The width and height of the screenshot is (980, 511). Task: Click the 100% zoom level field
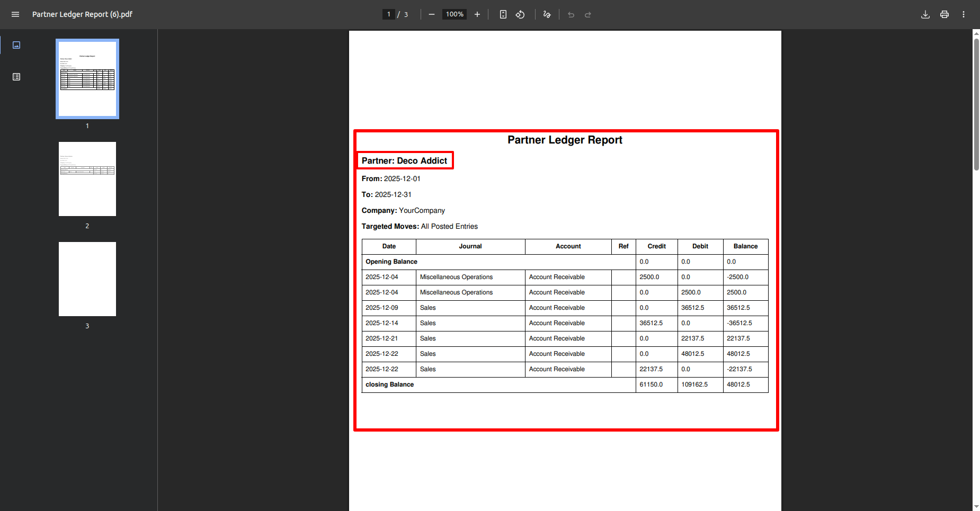point(455,14)
